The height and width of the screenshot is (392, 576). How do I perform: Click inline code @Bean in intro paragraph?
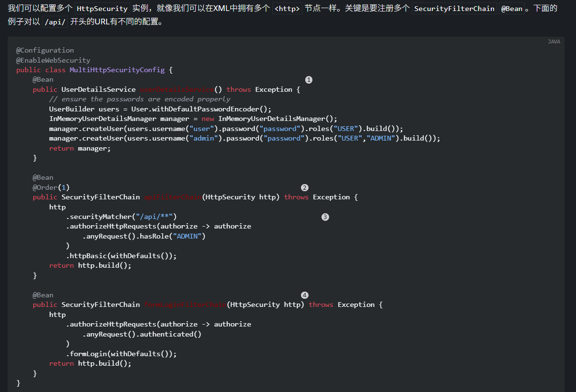pyautogui.click(x=511, y=9)
